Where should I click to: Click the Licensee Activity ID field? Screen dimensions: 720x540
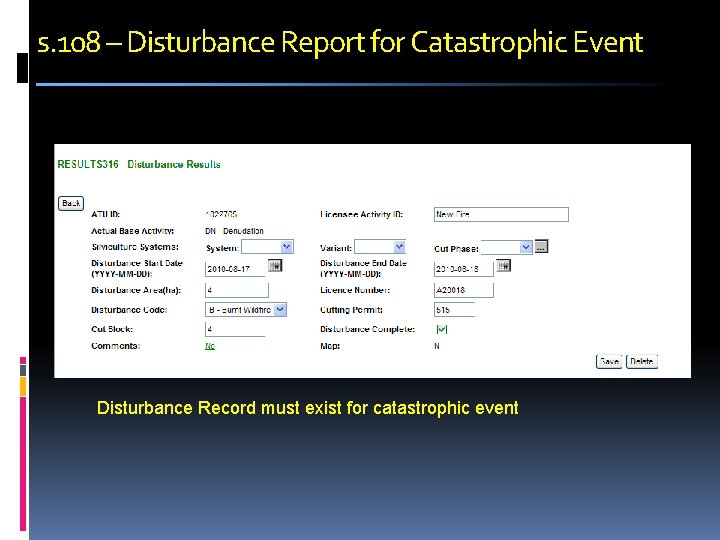tap(501, 214)
